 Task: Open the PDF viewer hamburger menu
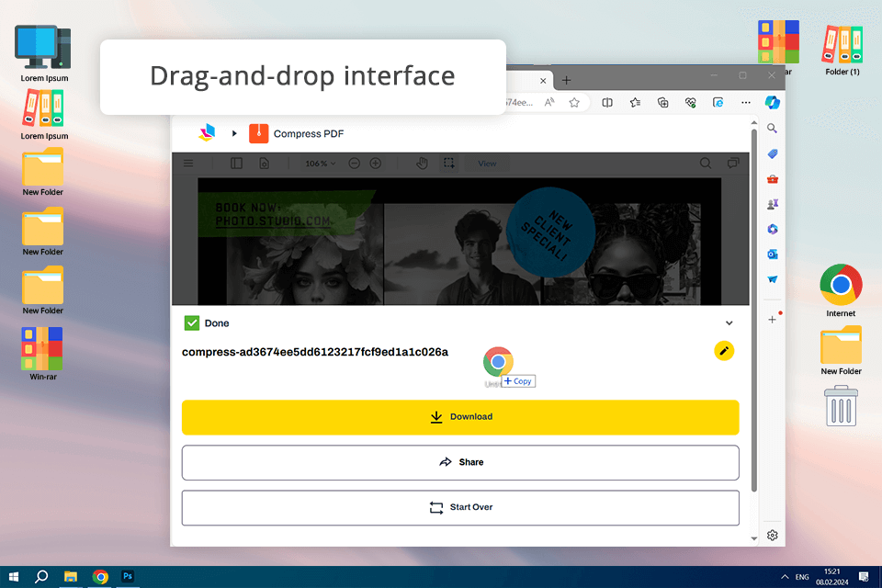tap(188, 164)
